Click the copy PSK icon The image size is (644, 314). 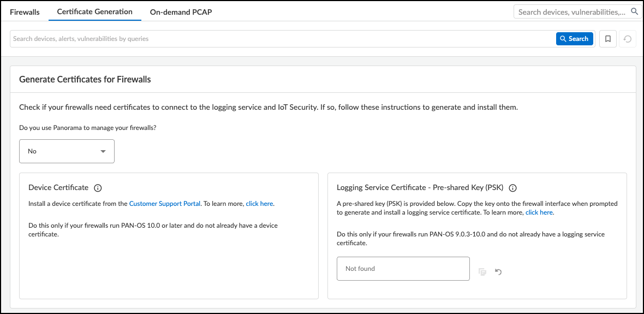[482, 271]
